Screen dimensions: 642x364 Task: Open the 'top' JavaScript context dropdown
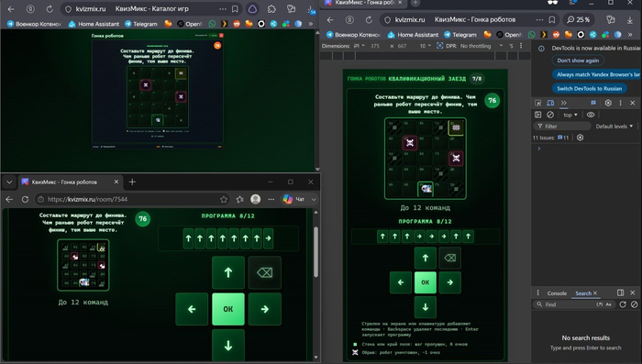[570, 115]
